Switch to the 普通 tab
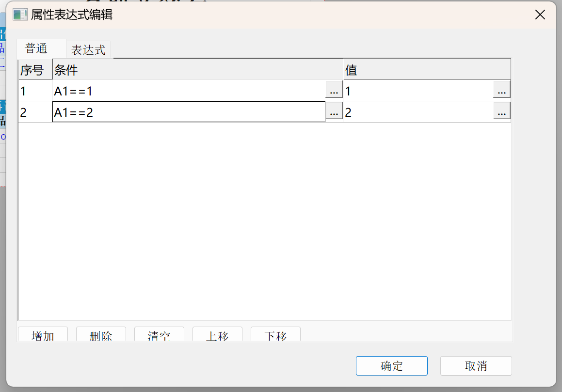 pyautogui.click(x=36, y=49)
